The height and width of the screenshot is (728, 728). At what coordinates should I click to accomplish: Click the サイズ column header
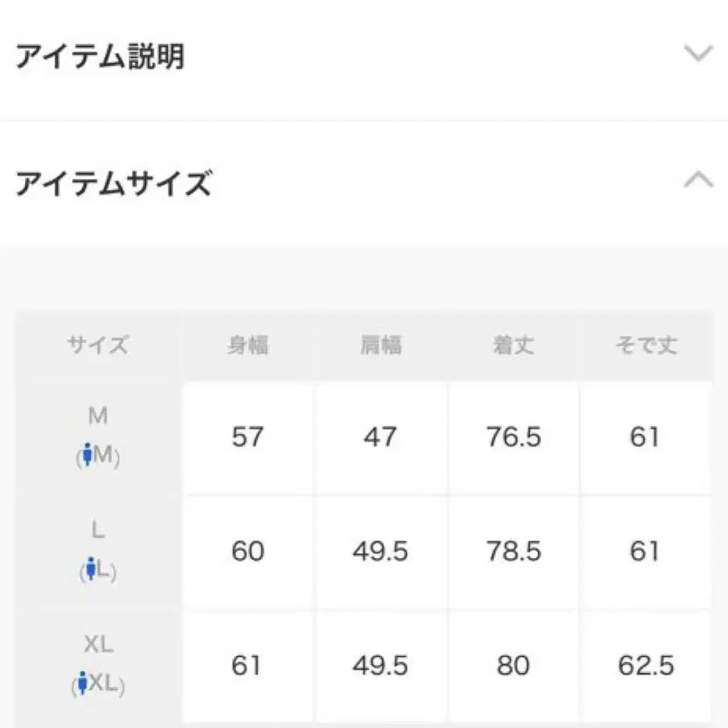(98, 345)
